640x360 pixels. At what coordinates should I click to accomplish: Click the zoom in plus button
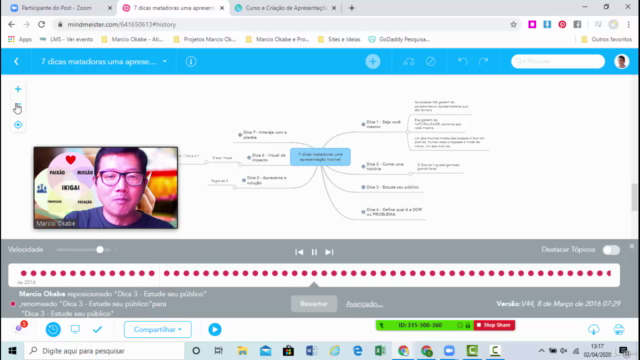pos(18,89)
